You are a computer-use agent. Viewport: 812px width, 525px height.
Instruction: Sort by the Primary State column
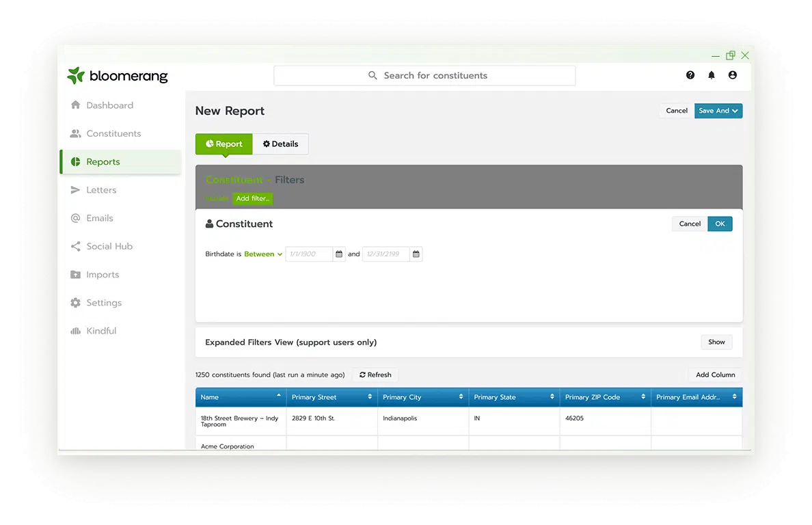click(x=514, y=397)
